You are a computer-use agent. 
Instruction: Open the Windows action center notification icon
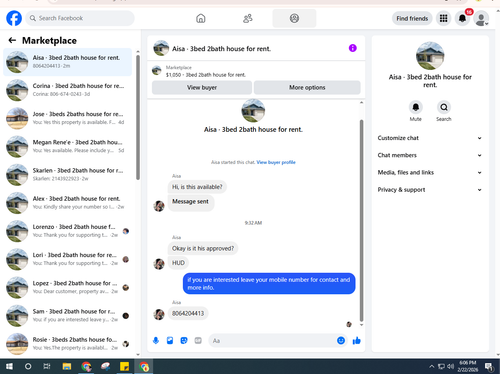[489, 367]
